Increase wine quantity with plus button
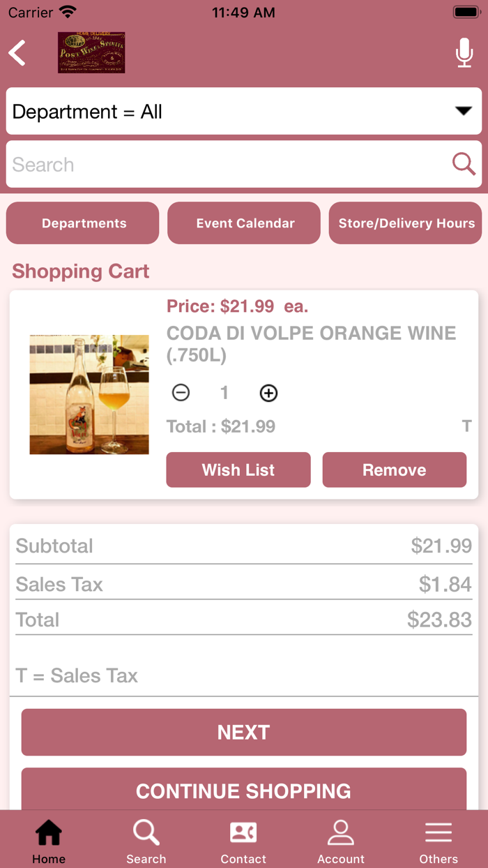The width and height of the screenshot is (488, 868). (x=268, y=393)
